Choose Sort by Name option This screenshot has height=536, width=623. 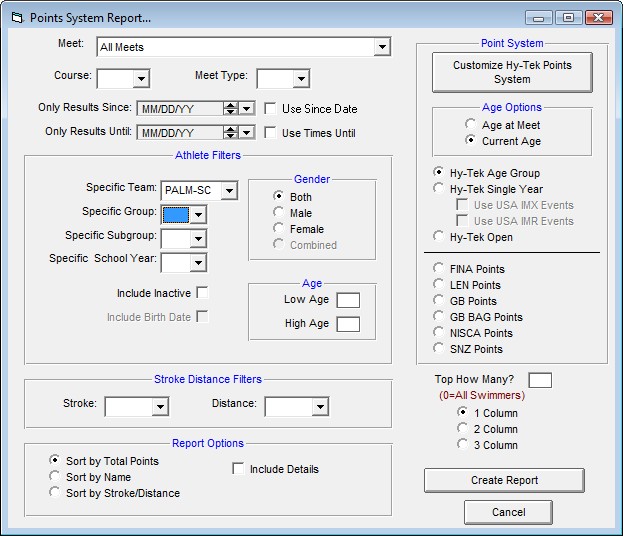[x=55, y=477]
